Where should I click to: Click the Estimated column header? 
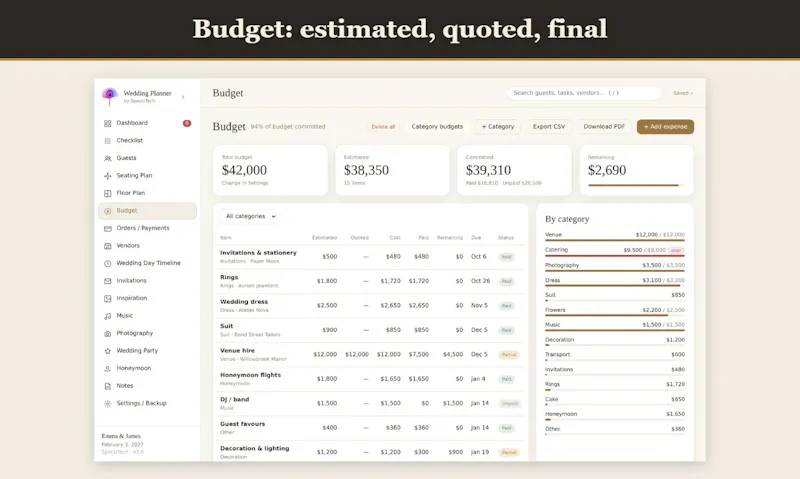coord(324,238)
